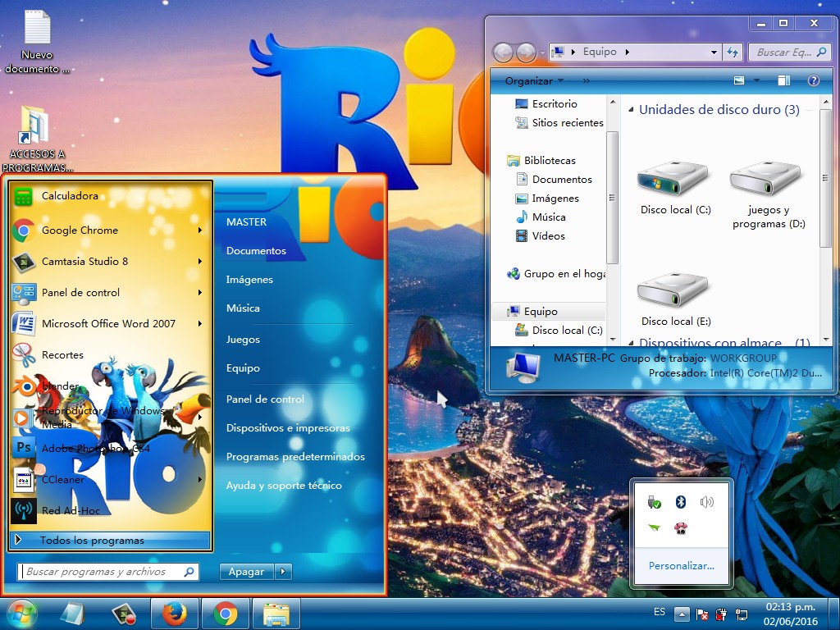Open address bar history dropdown
The width and height of the screenshot is (840, 630).
pyautogui.click(x=714, y=52)
